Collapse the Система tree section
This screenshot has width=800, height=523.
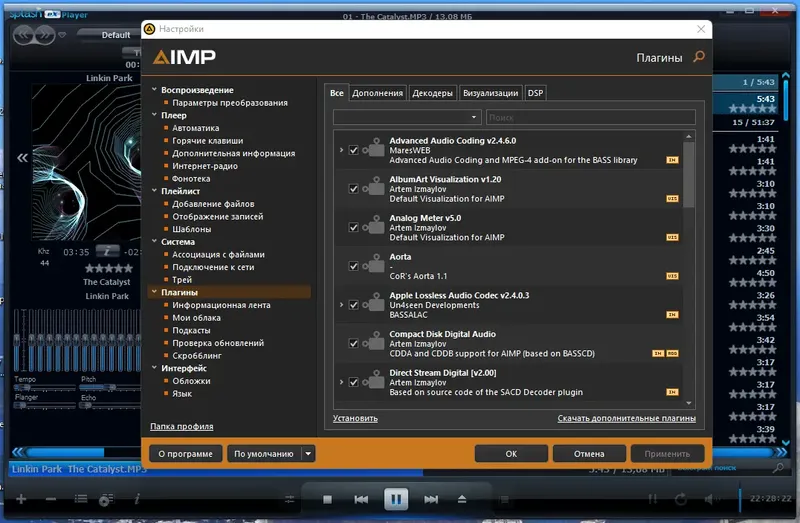(154, 241)
